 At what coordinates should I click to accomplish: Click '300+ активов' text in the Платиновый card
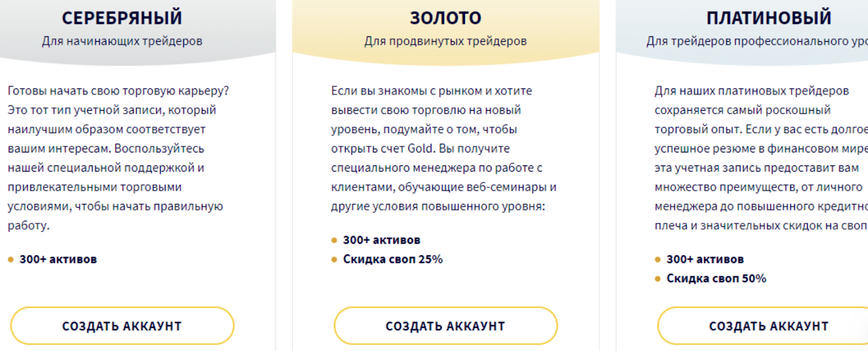pyautogui.click(x=705, y=259)
